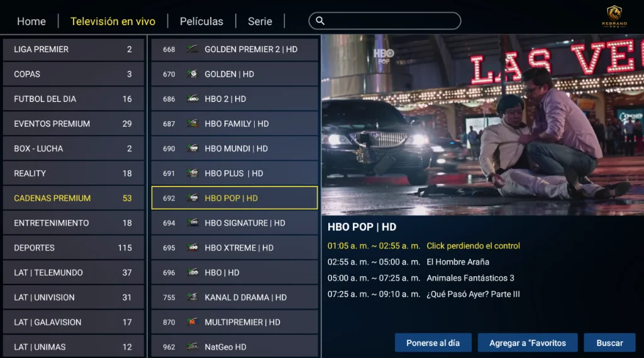Open the DEPORTES category
Screen dimensions: 644x358
coord(74,247)
